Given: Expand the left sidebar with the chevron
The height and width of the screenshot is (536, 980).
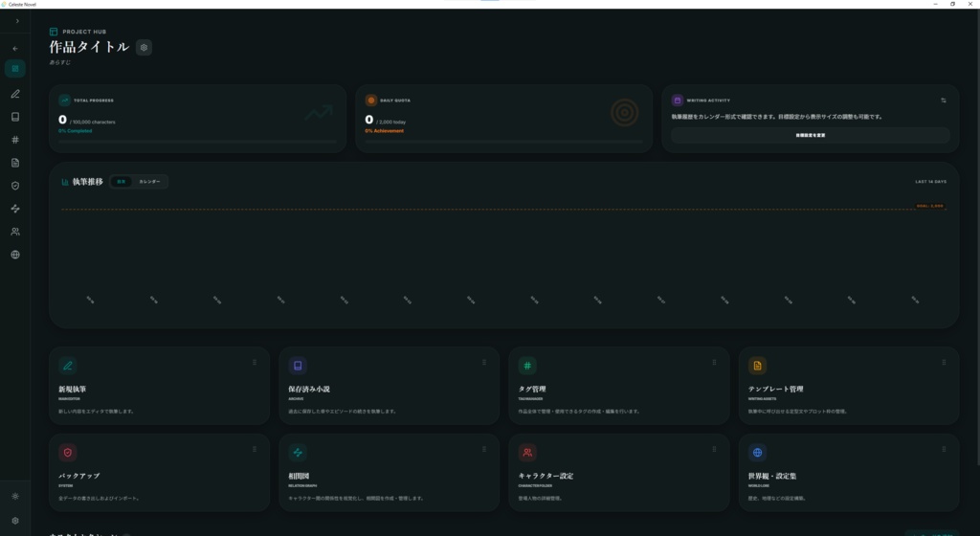Looking at the screenshot, I should point(17,21).
